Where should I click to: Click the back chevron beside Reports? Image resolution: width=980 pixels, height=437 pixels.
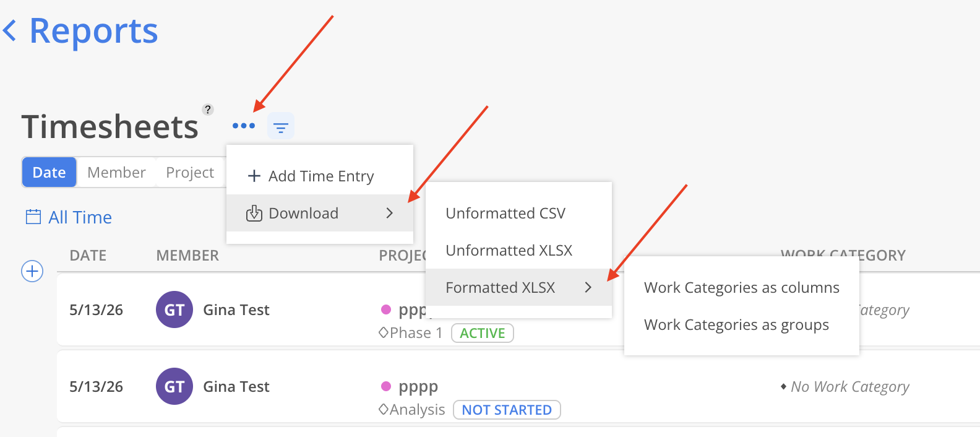pos(9,30)
